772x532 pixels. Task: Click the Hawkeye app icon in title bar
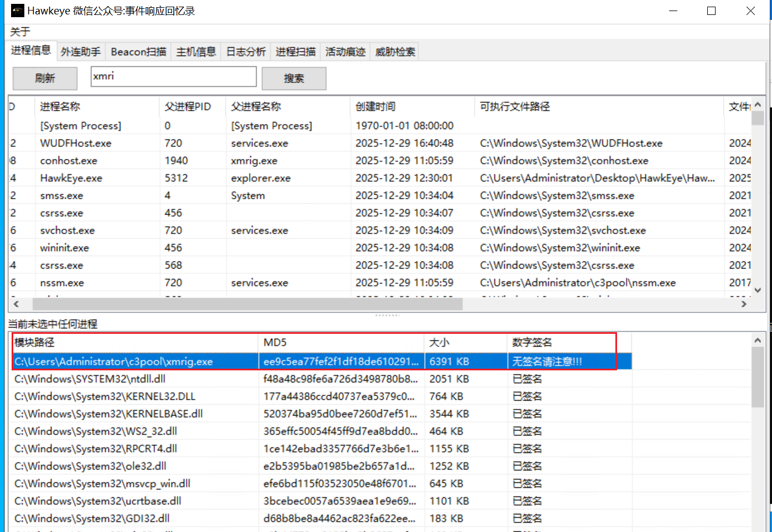[x=17, y=11]
